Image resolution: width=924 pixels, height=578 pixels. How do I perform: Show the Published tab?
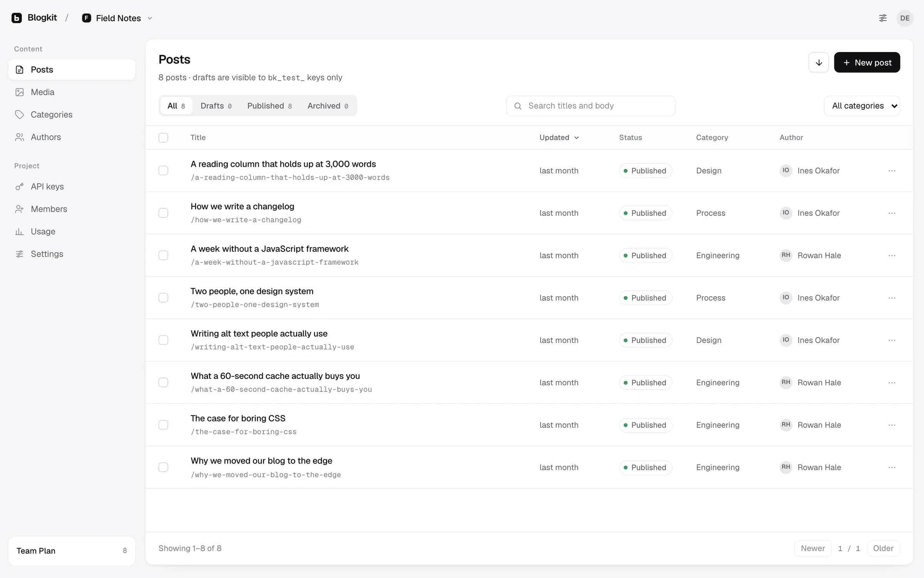pos(269,106)
